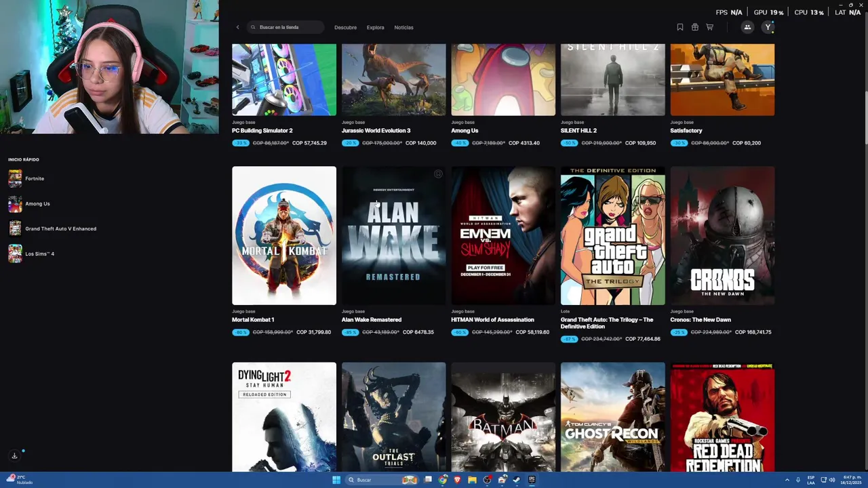Open the ESP LAA language indicator
Viewport: 868px width, 488px height.
(811, 480)
